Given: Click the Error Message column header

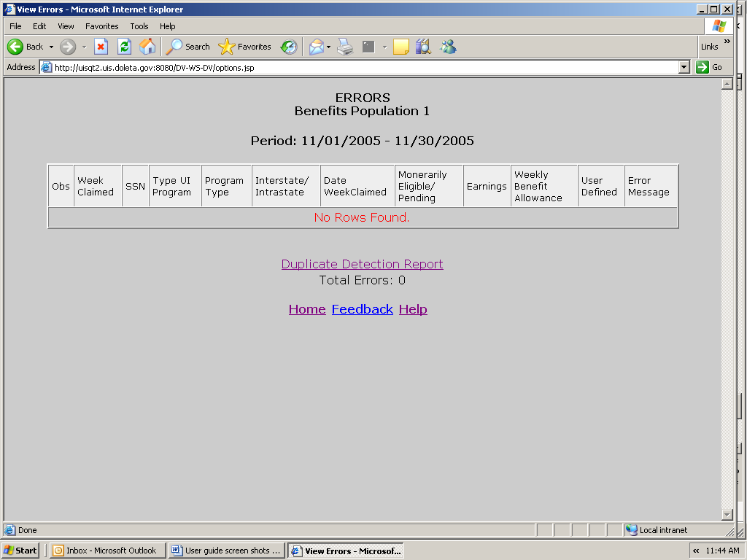Looking at the screenshot, I should coord(651,186).
